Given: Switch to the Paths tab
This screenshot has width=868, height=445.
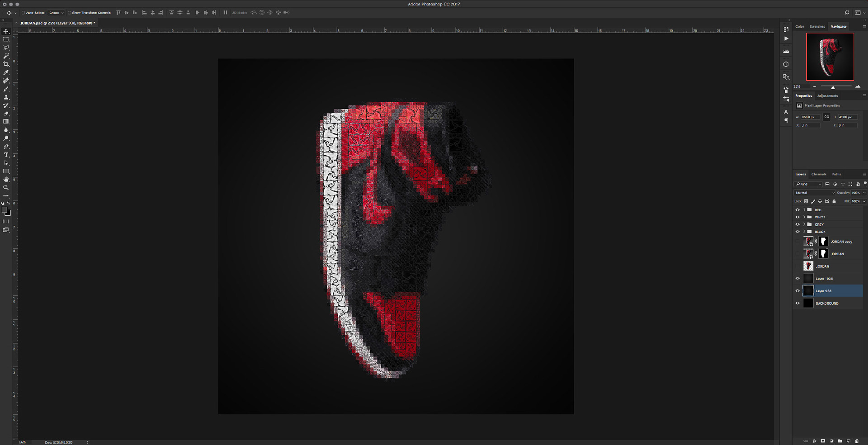Looking at the screenshot, I should tap(836, 174).
